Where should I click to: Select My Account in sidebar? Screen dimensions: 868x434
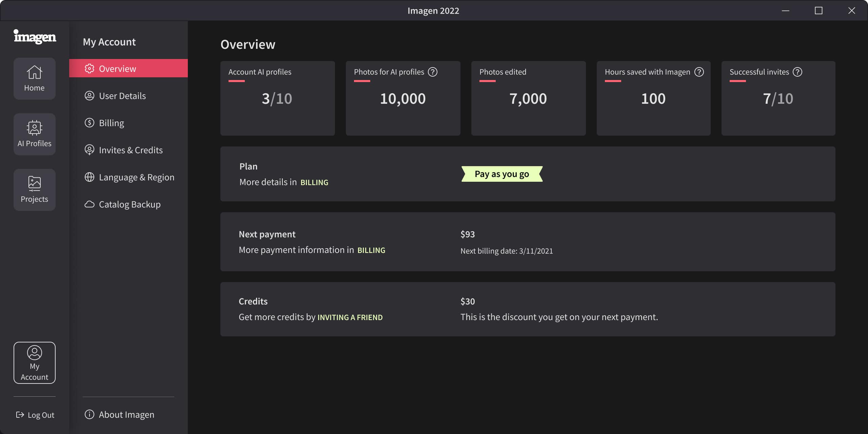(34, 363)
